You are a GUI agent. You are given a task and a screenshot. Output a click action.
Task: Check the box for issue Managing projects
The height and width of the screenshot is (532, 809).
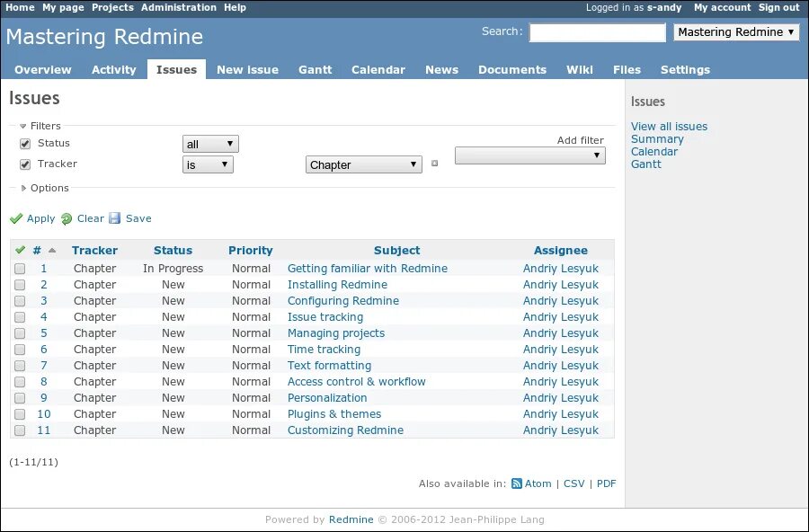tap(20, 333)
